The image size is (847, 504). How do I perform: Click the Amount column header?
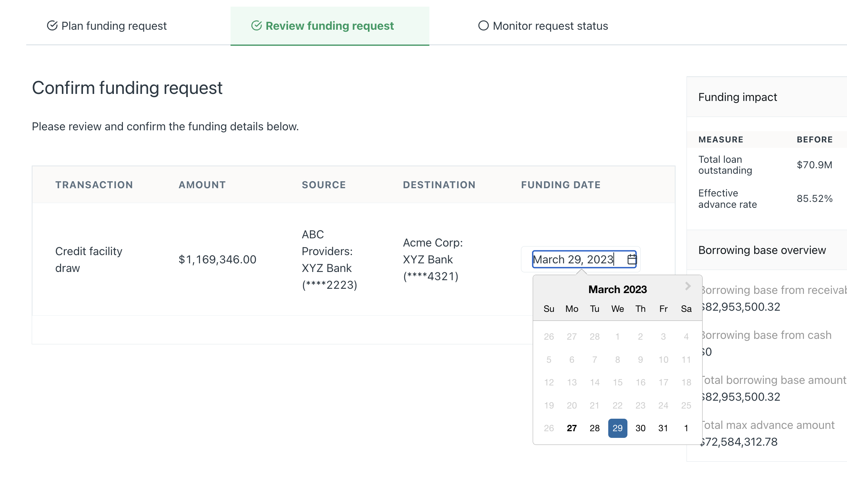point(202,185)
